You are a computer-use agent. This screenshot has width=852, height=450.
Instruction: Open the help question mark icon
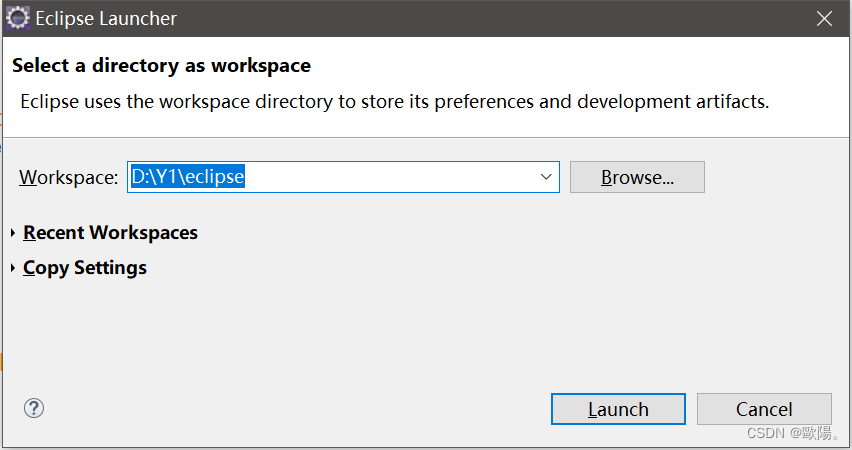coord(34,408)
